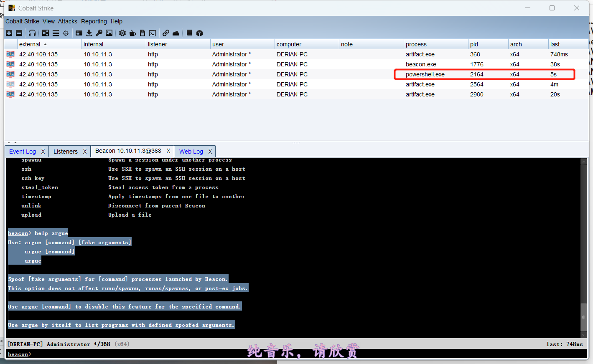The image size is (593, 364).
Task: Click the session icon of the beacon.exe row
Action: click(x=10, y=64)
